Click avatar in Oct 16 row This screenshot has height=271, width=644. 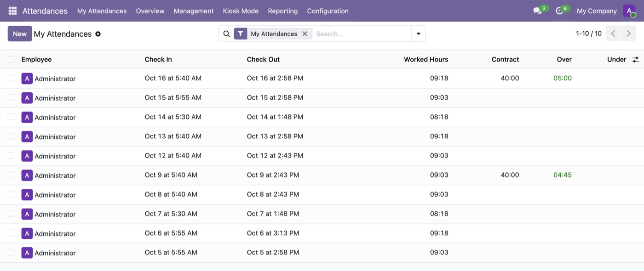[x=27, y=79]
